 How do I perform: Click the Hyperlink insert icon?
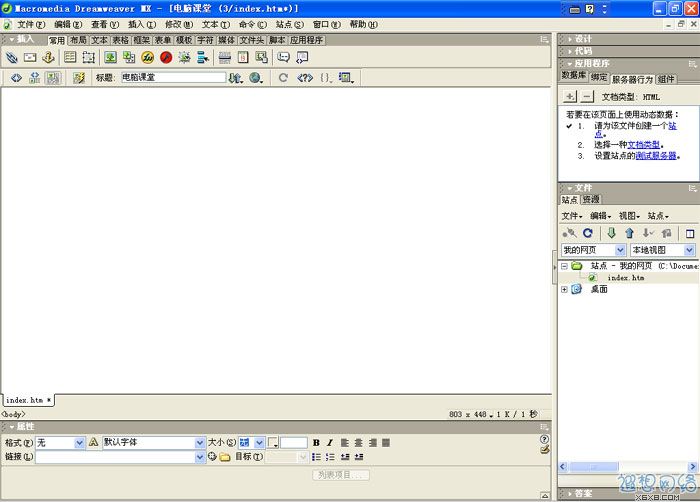pos(12,57)
